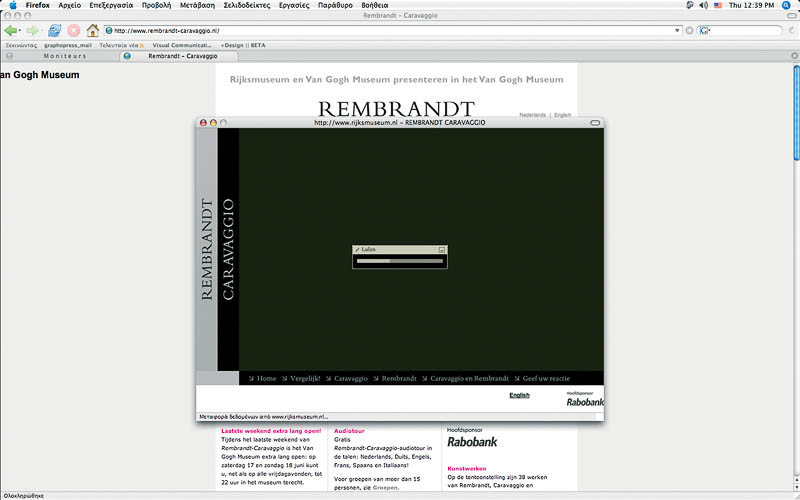Open the Back button history dropdown arrow
The height and width of the screenshot is (500, 800).
tap(19, 31)
